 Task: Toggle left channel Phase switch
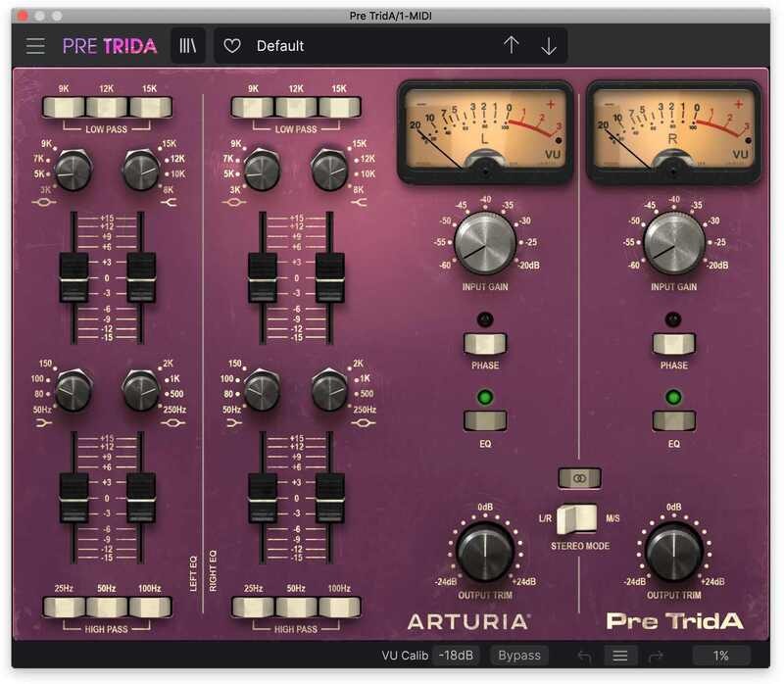pos(485,344)
